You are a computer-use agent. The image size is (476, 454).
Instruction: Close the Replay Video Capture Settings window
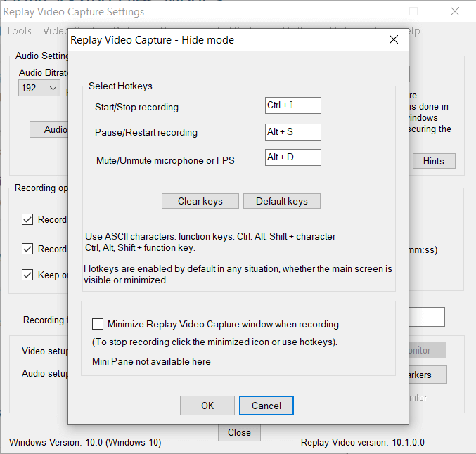pyautogui.click(x=455, y=11)
